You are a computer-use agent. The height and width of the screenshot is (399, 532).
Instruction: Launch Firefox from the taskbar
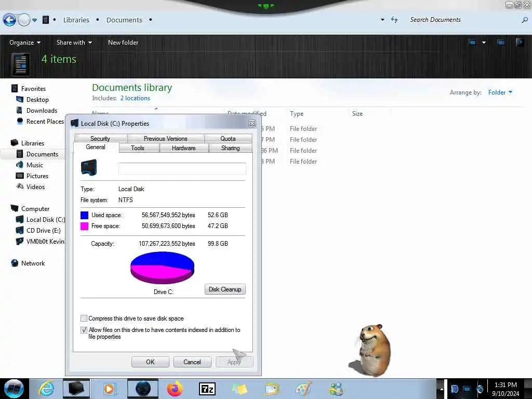pyautogui.click(x=175, y=389)
